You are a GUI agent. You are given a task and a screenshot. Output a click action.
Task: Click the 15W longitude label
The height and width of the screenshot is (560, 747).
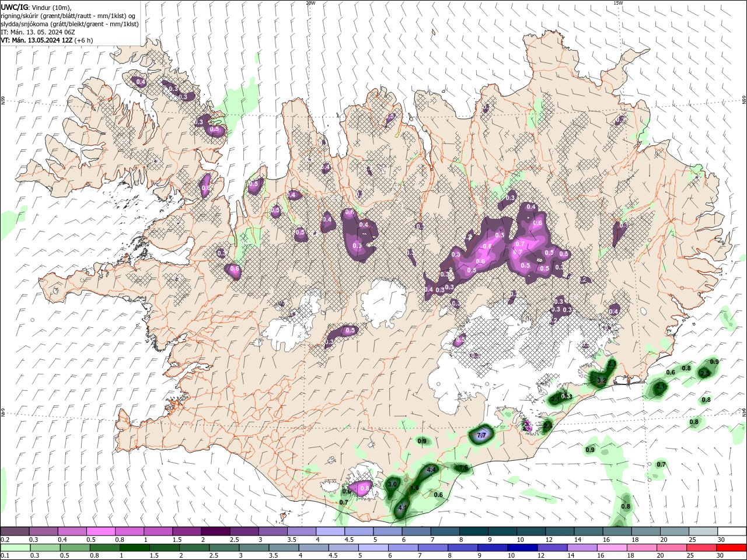618,3
